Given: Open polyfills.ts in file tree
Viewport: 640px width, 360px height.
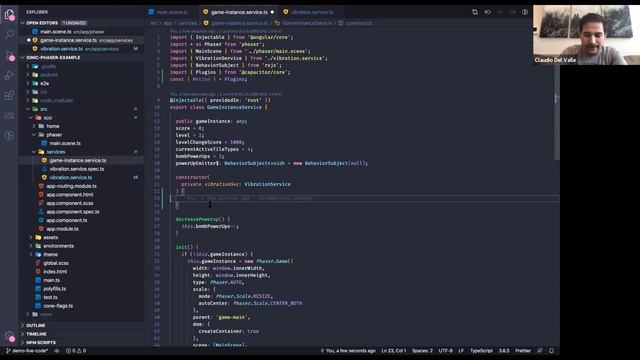Looking at the screenshot, I should (x=55, y=289).
